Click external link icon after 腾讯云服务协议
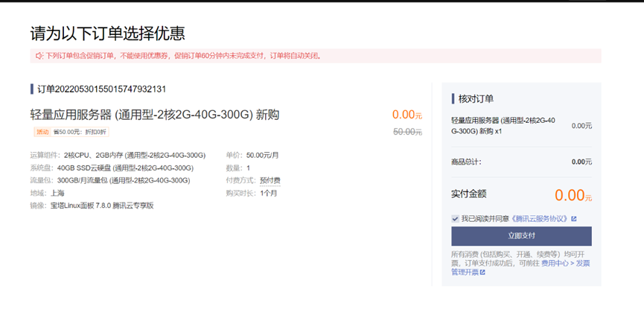The width and height of the screenshot is (644, 321). [x=574, y=219]
